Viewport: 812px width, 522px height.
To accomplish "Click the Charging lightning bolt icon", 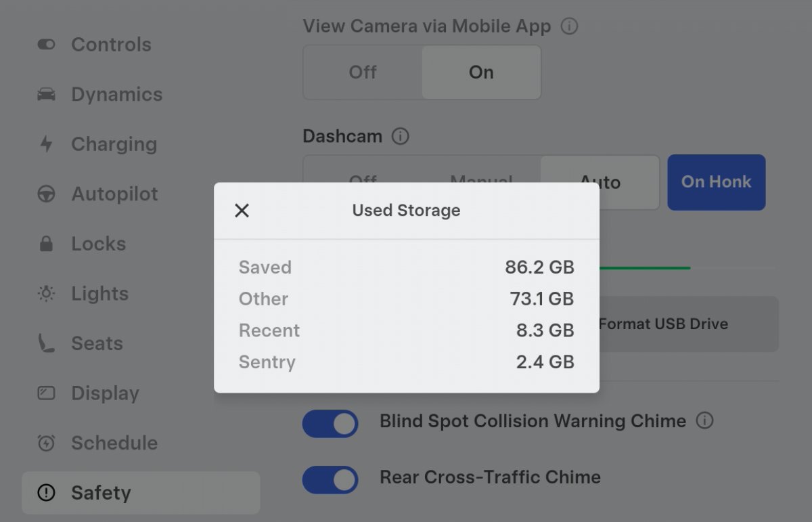I will coord(46,144).
